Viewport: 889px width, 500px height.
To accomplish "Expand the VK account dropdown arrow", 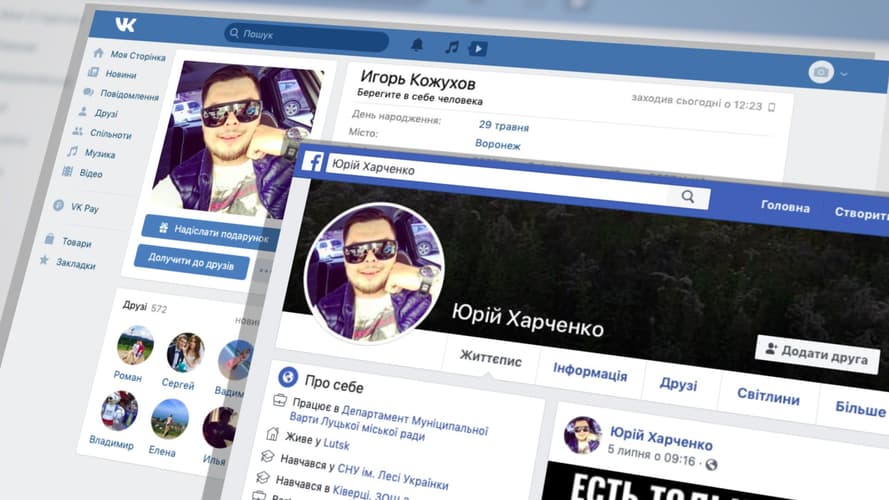I will point(844,74).
